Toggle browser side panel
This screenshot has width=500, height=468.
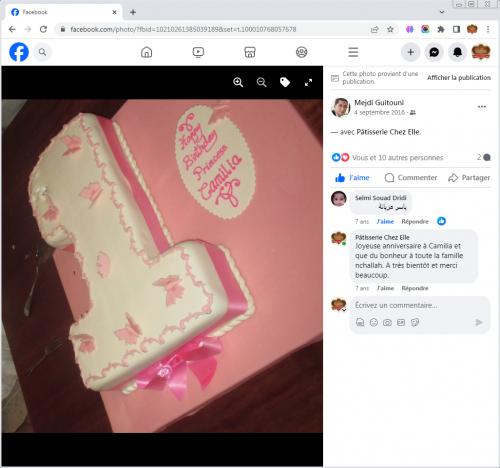point(456,29)
